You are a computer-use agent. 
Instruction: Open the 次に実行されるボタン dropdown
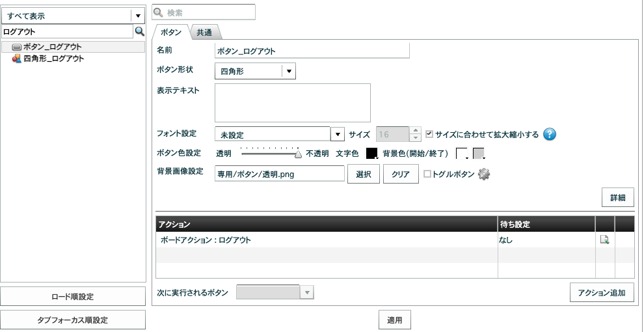coord(307,292)
